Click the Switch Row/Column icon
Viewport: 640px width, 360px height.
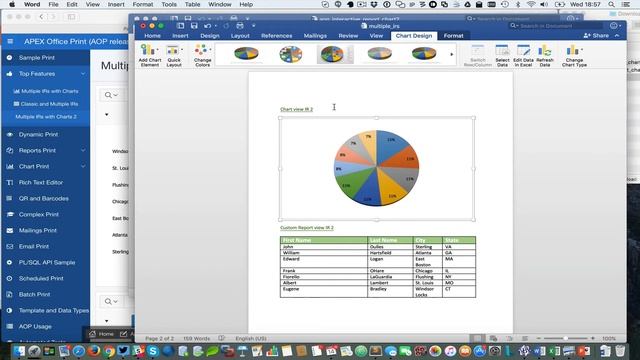coord(478,56)
